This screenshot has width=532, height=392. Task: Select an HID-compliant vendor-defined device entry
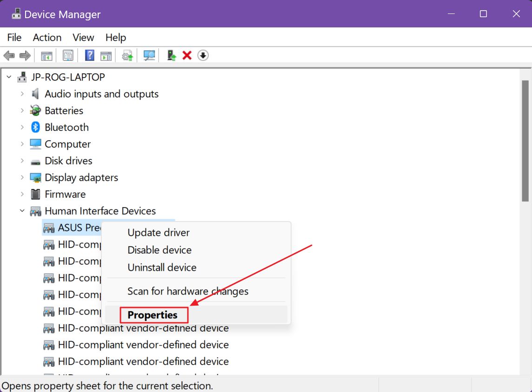[x=144, y=345]
